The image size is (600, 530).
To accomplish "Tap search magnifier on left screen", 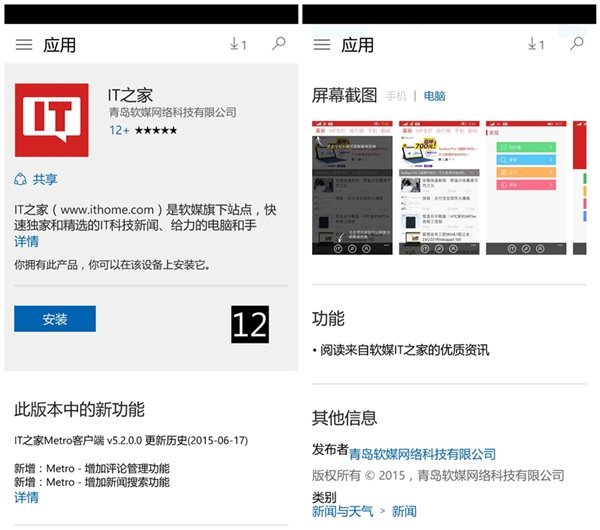I will coord(279,43).
